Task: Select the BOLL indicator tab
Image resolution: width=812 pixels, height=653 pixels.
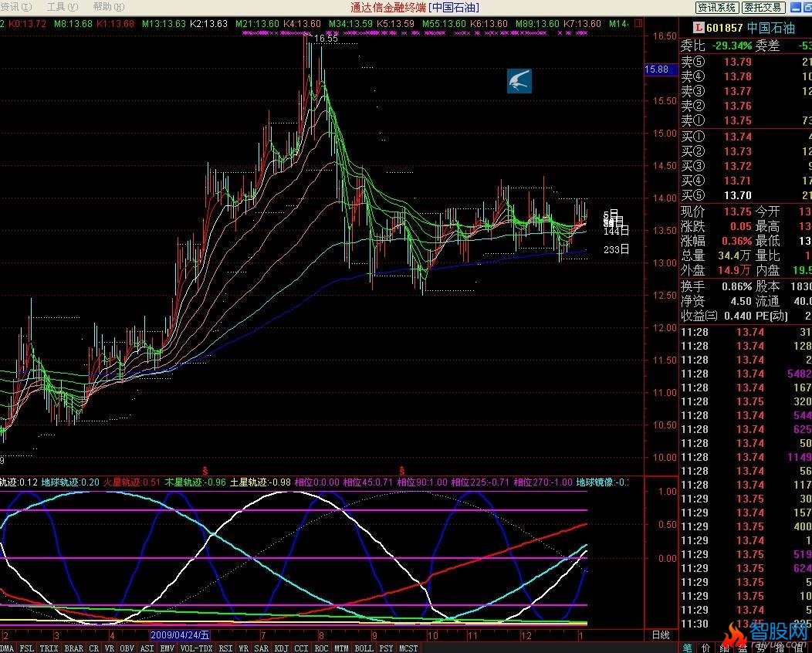Action: pyautogui.click(x=364, y=648)
